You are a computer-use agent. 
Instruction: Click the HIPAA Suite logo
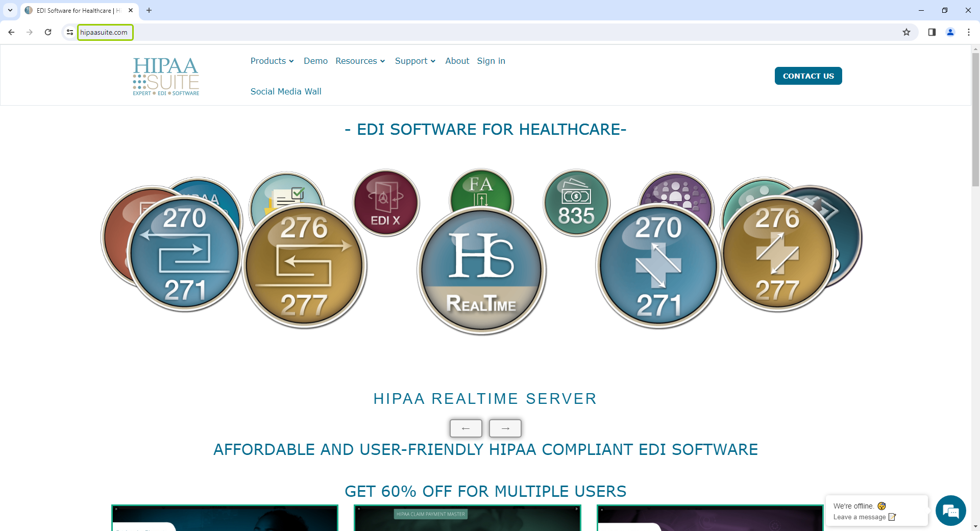click(x=166, y=76)
